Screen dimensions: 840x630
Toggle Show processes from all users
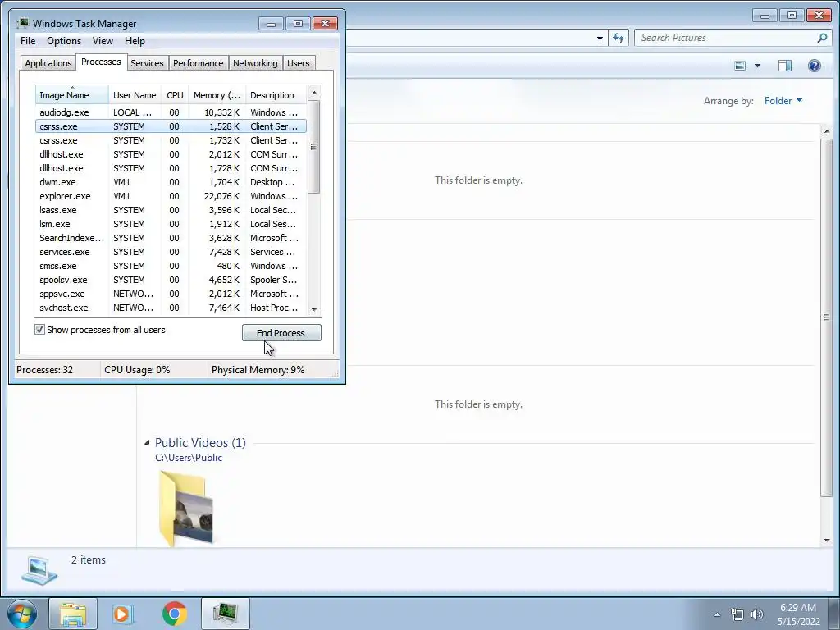(39, 330)
